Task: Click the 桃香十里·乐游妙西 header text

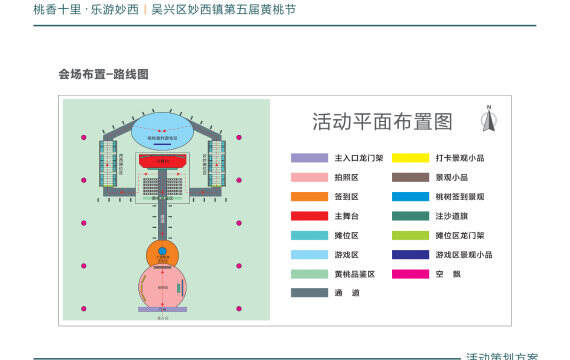Action: coord(86,9)
